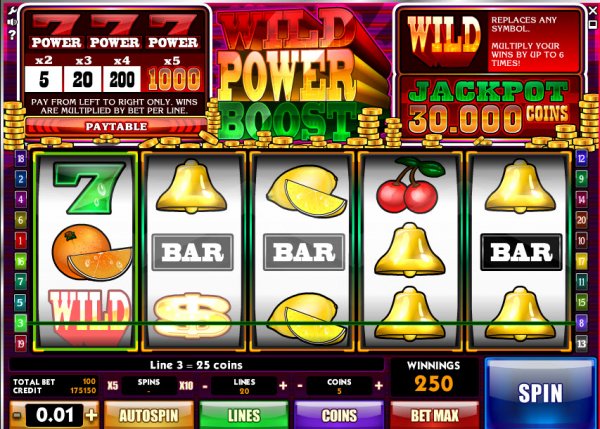This screenshot has width=600, height=429.
Task: Increase coins per line with plus
Action: coord(379,386)
